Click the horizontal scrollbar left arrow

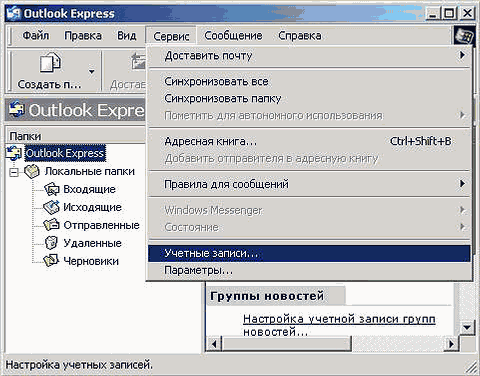click(x=214, y=343)
